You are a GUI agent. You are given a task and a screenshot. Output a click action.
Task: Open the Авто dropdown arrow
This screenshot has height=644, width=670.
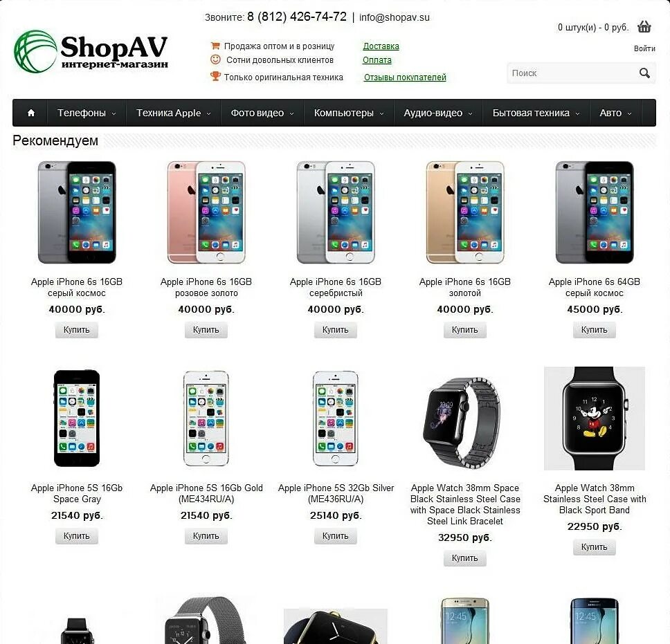[629, 113]
